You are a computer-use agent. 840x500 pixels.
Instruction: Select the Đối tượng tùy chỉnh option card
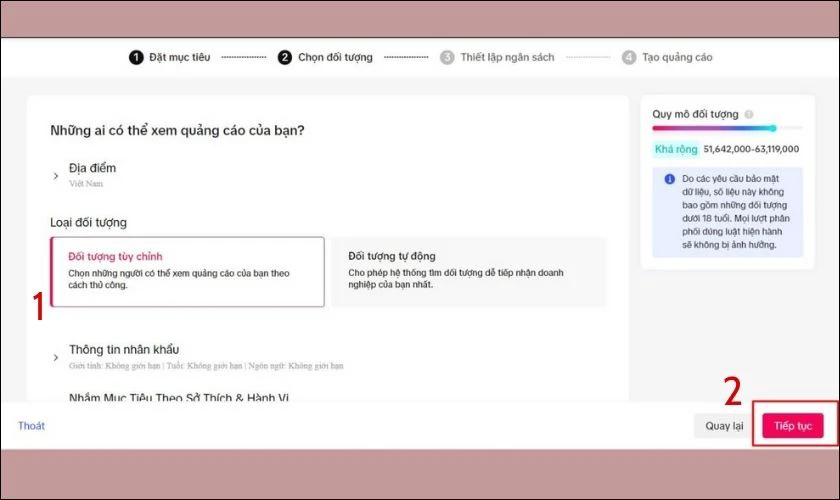[188, 272]
